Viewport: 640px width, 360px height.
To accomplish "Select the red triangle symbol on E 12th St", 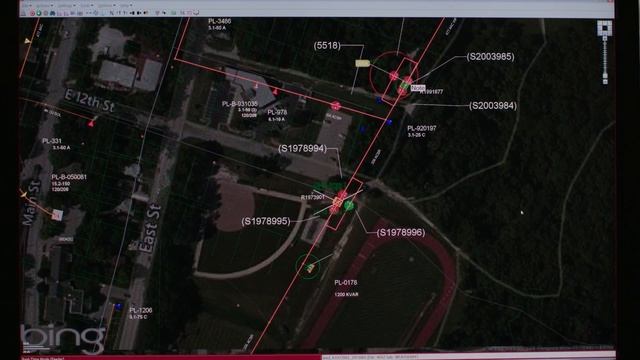I will pos(91,123).
